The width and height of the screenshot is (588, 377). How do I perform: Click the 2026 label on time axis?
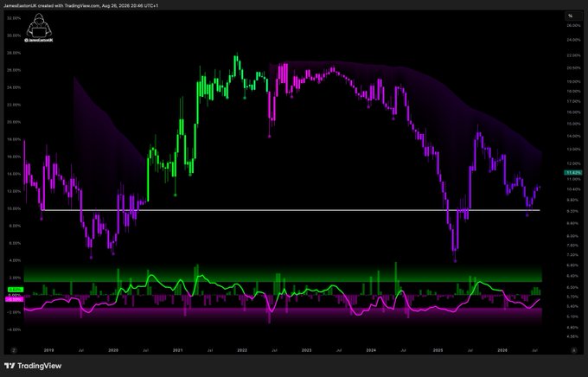(x=502, y=350)
